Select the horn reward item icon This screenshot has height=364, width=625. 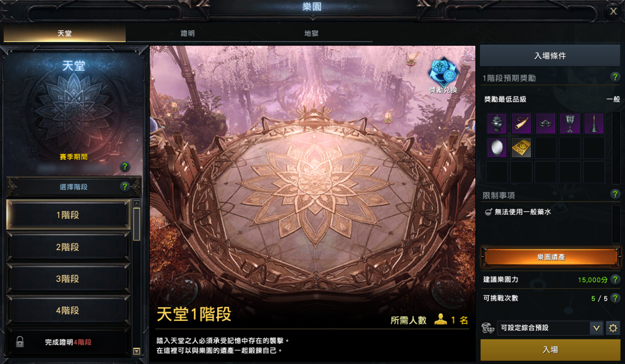coord(521,123)
